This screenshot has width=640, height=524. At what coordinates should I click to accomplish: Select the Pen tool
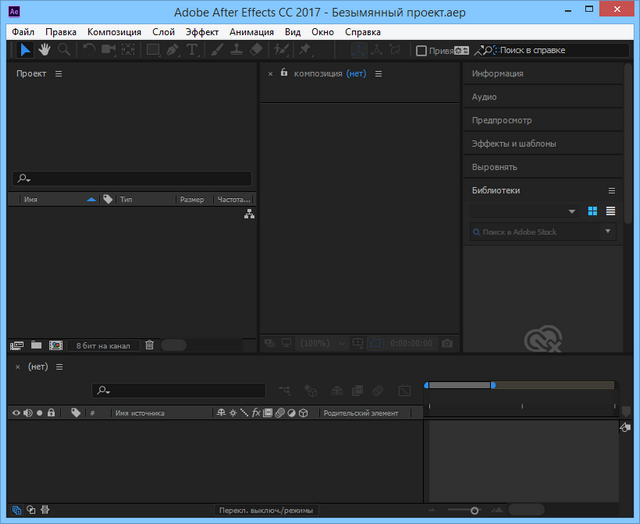(173, 50)
